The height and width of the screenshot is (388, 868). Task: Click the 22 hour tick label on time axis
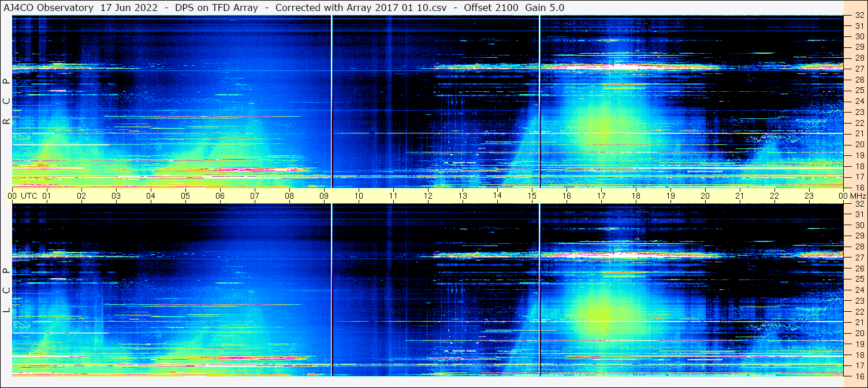pos(774,196)
